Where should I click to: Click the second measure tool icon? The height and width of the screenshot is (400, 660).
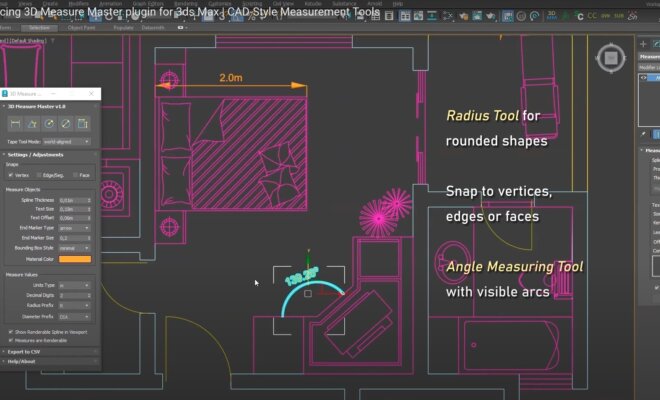coord(32,123)
